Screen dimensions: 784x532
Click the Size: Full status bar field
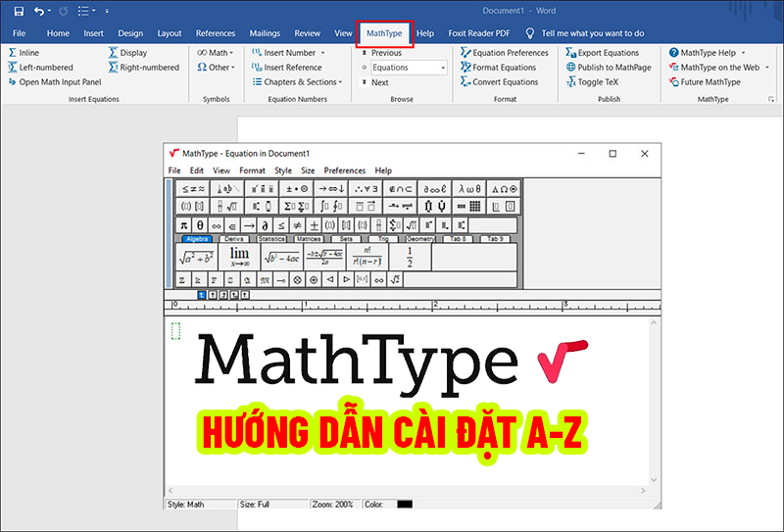pos(273,504)
